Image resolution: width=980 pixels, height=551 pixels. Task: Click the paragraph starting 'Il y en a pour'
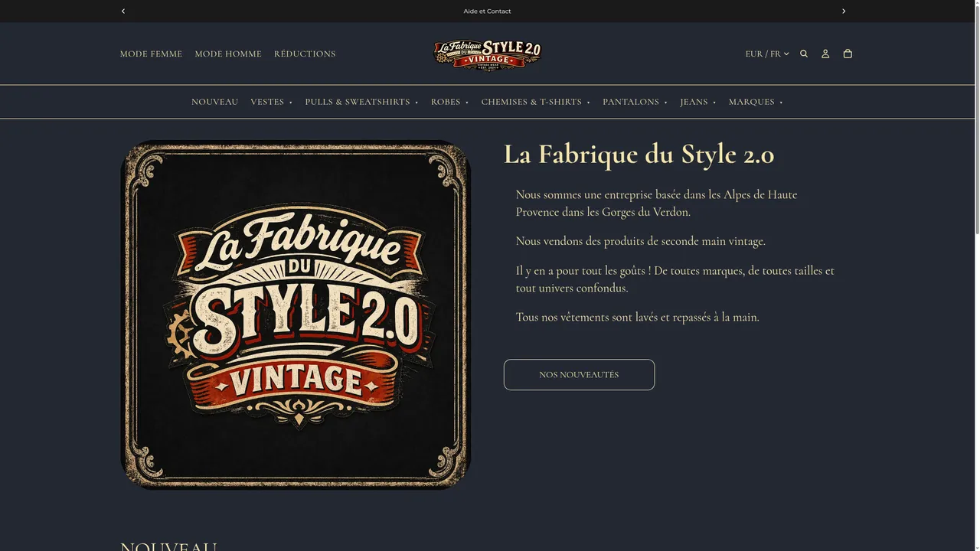pos(675,279)
